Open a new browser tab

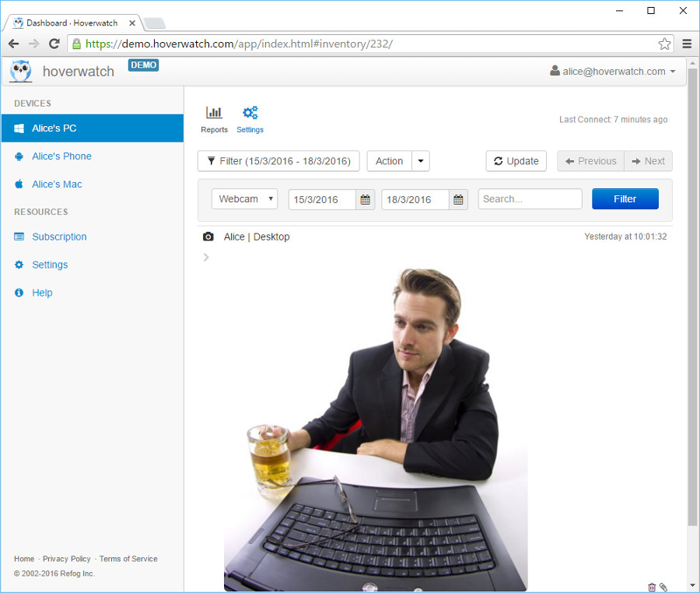point(155,23)
